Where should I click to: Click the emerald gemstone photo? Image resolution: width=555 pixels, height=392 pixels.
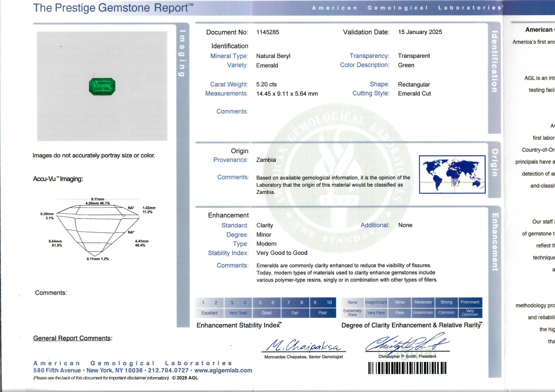tap(102, 86)
